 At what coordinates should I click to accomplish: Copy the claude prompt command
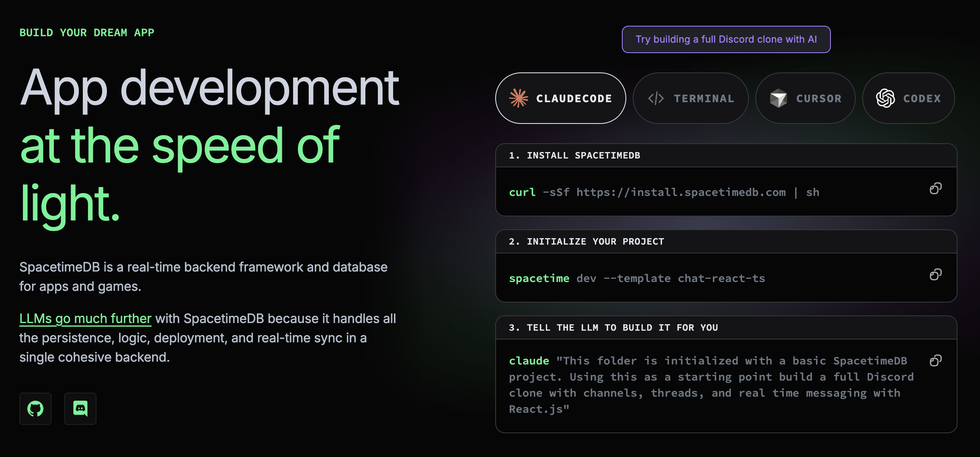coord(935,361)
